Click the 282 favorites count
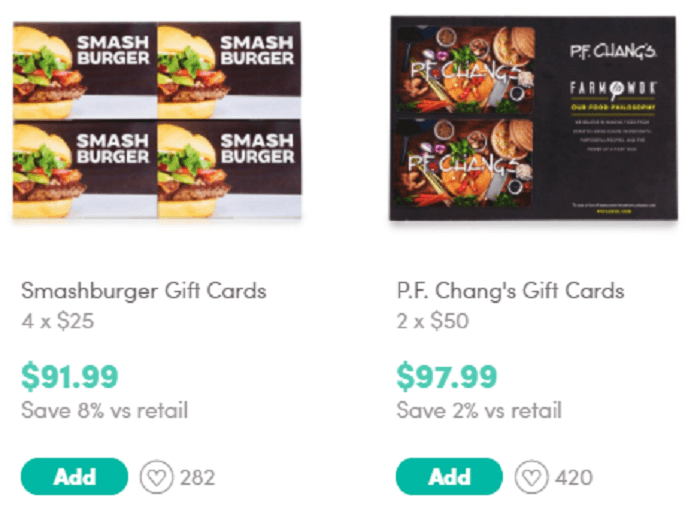This screenshot has width=700, height=519. (x=198, y=478)
